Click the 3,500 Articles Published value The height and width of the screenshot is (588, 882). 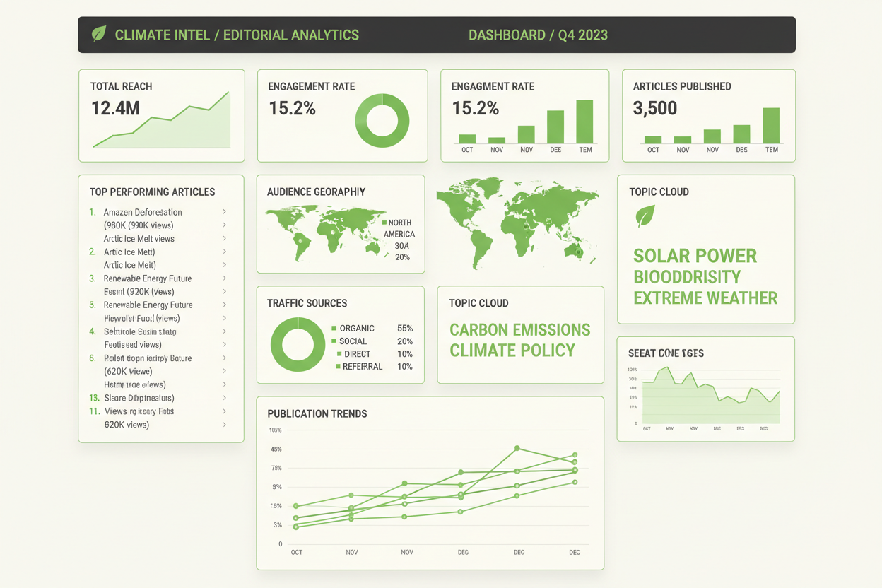click(x=655, y=108)
